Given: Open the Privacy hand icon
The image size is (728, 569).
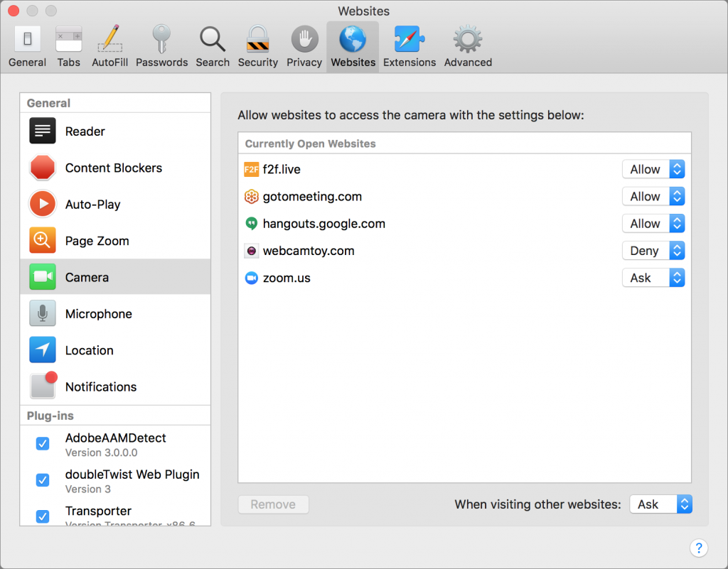Looking at the screenshot, I should 304,39.
